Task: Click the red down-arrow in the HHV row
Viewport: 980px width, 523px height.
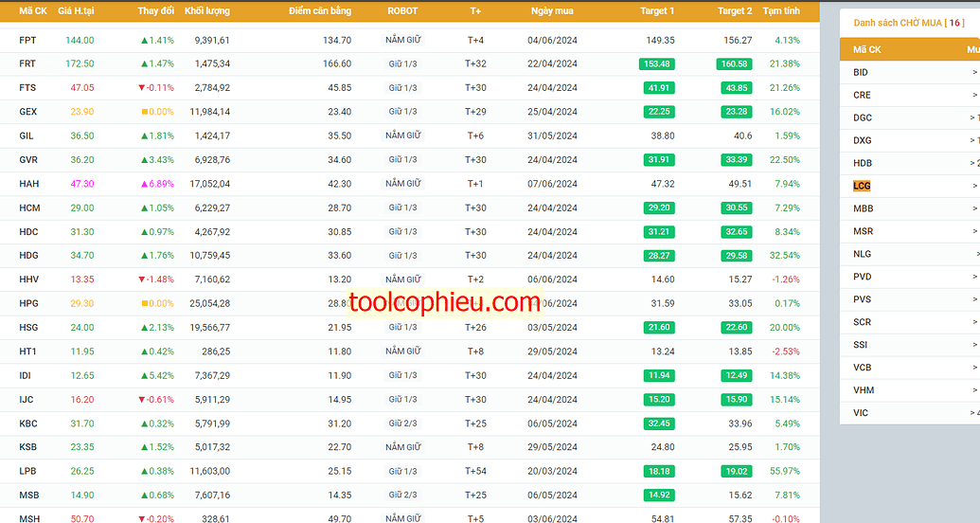Action: tap(141, 280)
